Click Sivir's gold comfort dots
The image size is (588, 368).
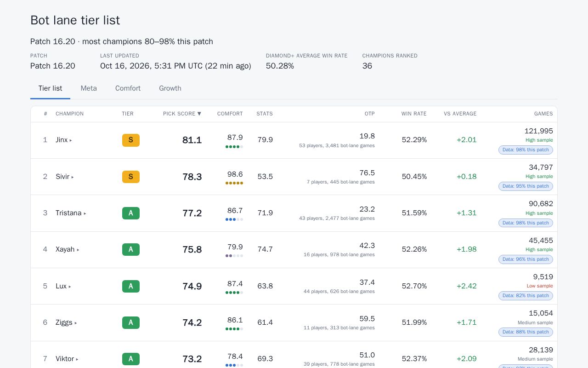234,183
